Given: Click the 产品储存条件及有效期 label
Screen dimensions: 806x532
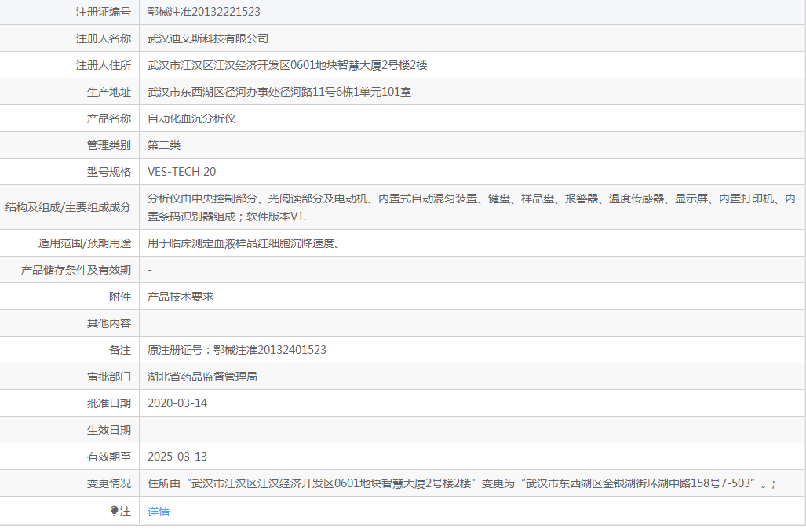Looking at the screenshot, I should point(76,271).
